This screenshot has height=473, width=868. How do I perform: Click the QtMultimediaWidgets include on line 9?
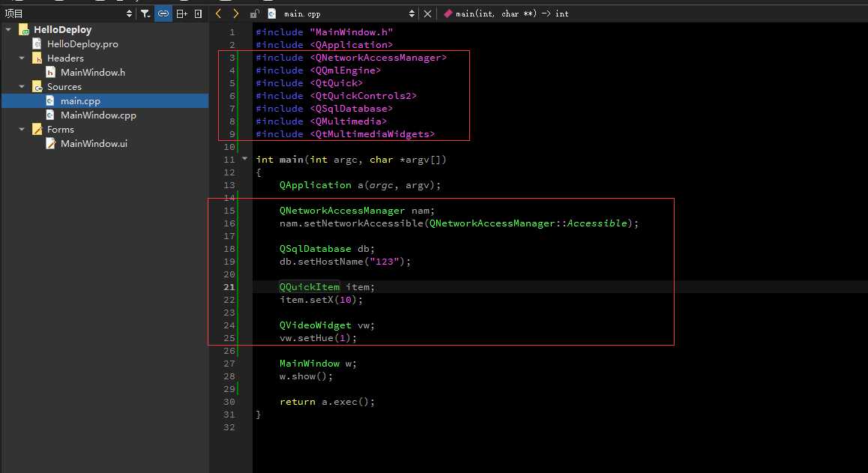(345, 134)
